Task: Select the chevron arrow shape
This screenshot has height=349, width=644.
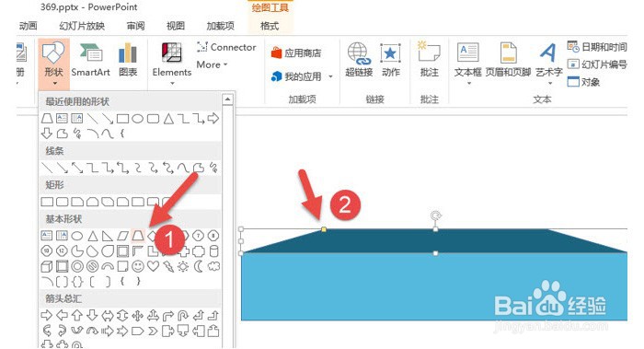Action: coord(153,331)
